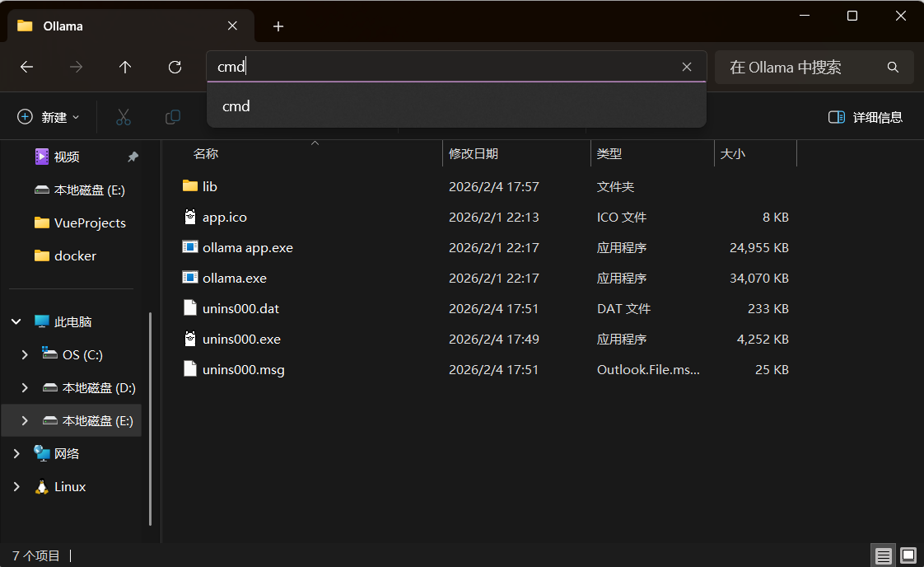Select 本地磁盘 (D:) in sidebar

pyautogui.click(x=99, y=387)
